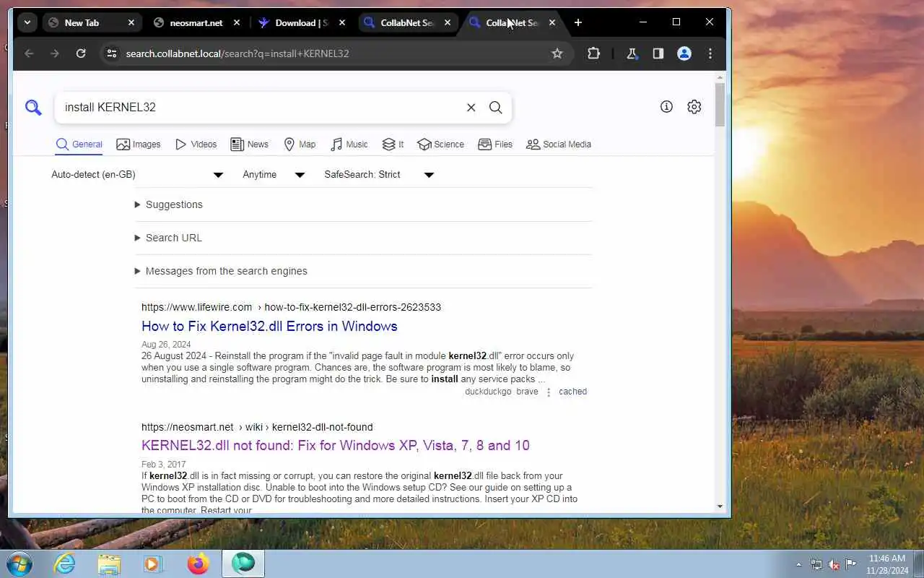Viewport: 924px width, 578px height.
Task: Click the neosmart.net result URL
Action: pos(257,427)
